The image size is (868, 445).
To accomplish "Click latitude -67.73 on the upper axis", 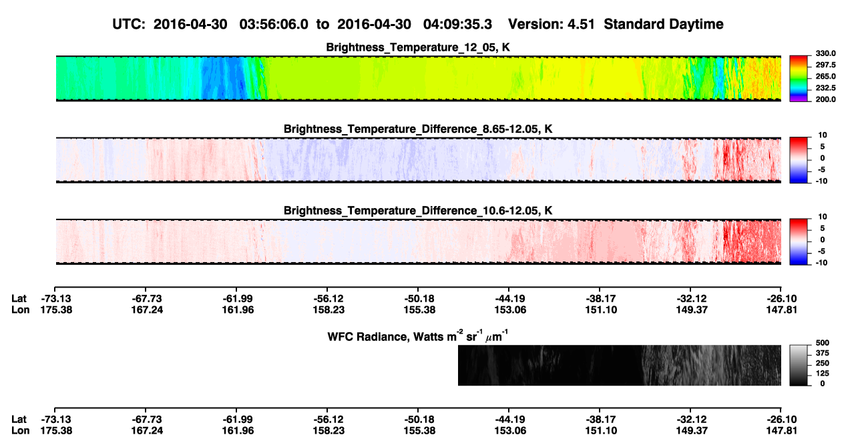I will click(x=145, y=300).
